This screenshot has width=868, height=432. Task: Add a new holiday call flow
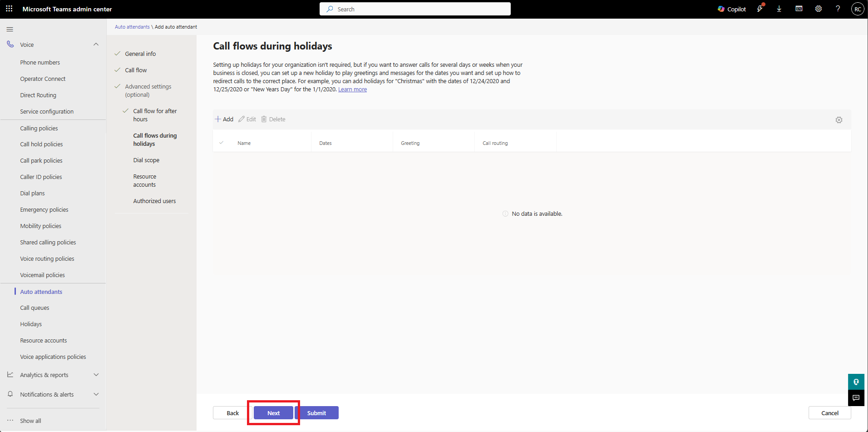tap(224, 119)
